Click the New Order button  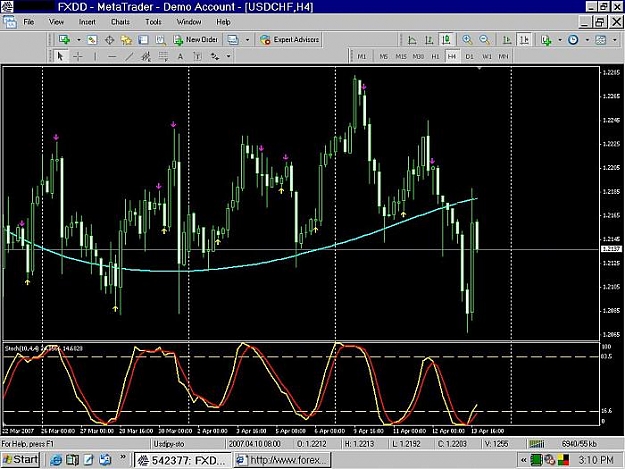coord(196,39)
